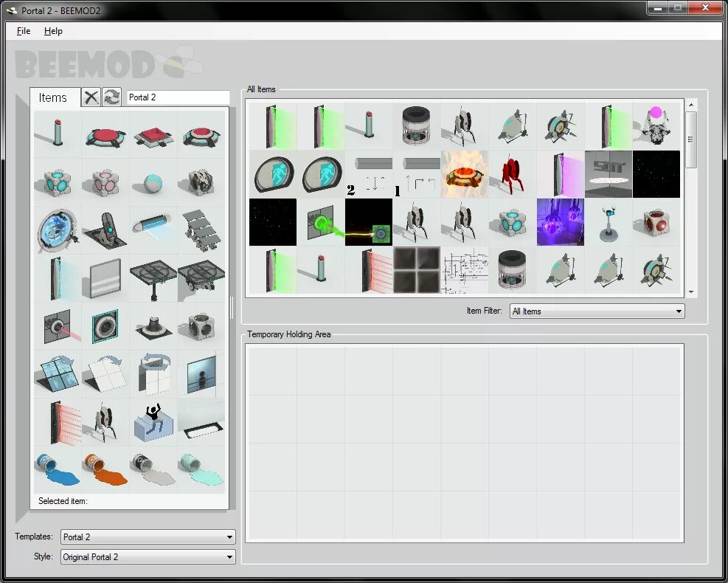Pick the wheeled track platform item
The width and height of the screenshot is (728, 583).
point(201,277)
